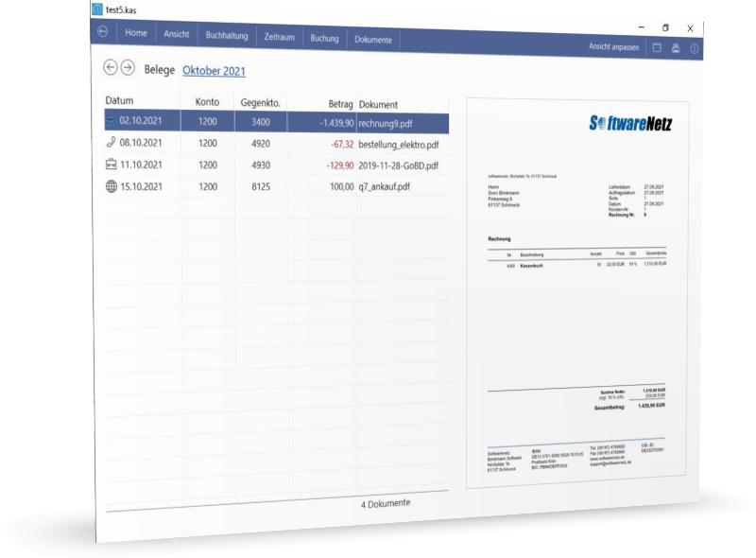Open the Zeitraum menu
756x558 pixels.
coord(279,38)
